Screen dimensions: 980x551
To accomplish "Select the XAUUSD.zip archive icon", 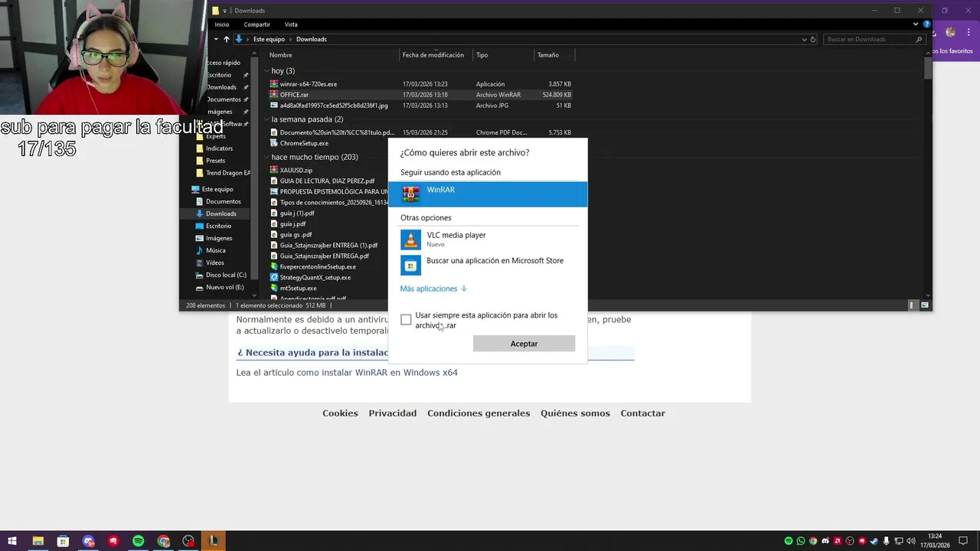I will (x=274, y=170).
